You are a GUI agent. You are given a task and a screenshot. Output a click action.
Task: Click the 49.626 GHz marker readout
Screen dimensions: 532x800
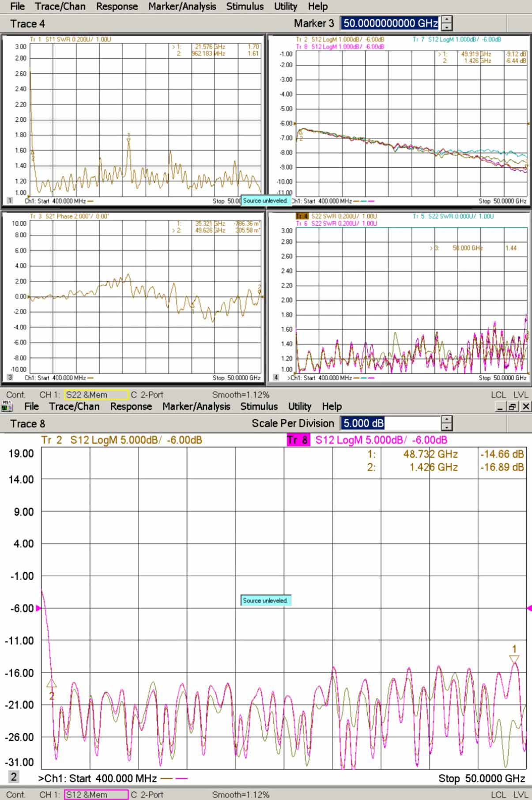coord(210,230)
